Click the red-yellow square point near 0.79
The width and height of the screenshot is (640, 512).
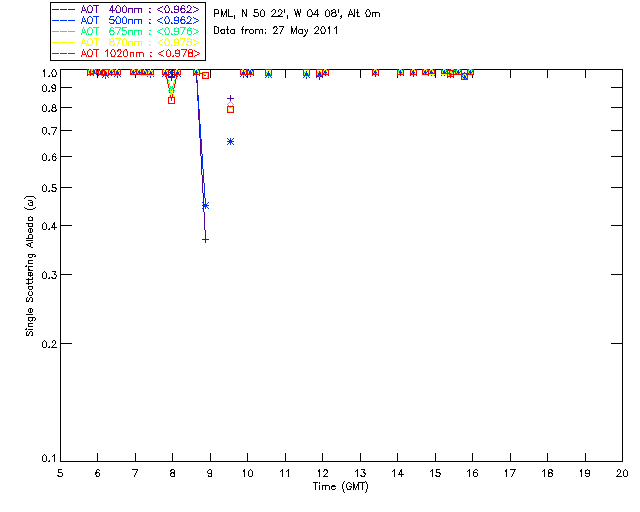click(x=230, y=109)
